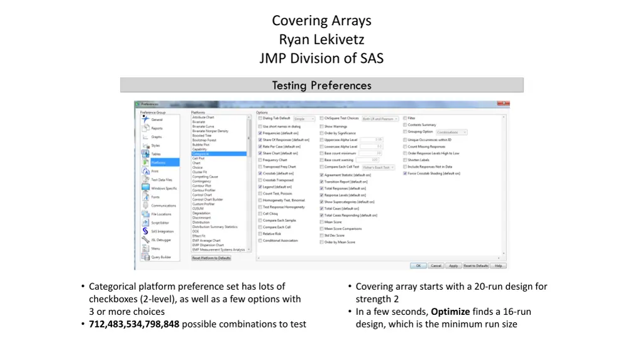This screenshot has width=644, height=362.
Task: Select the Platforms preference group icon
Action: (x=145, y=163)
